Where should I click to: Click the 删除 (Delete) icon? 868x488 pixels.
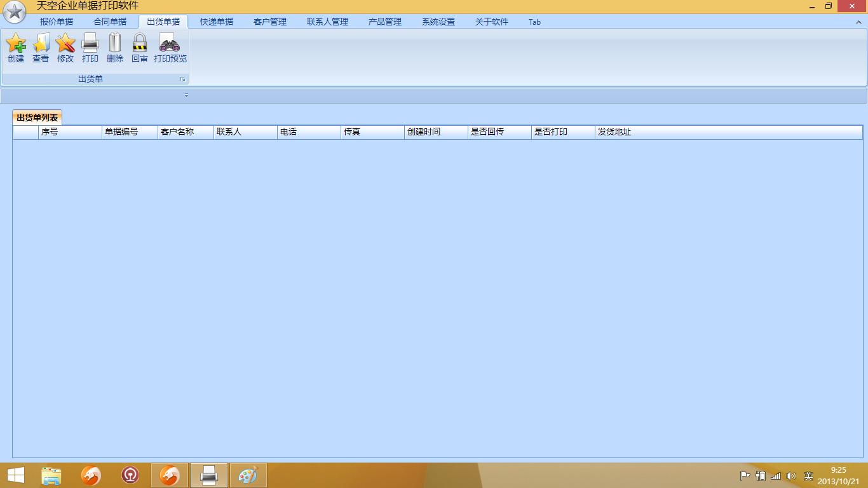point(115,48)
